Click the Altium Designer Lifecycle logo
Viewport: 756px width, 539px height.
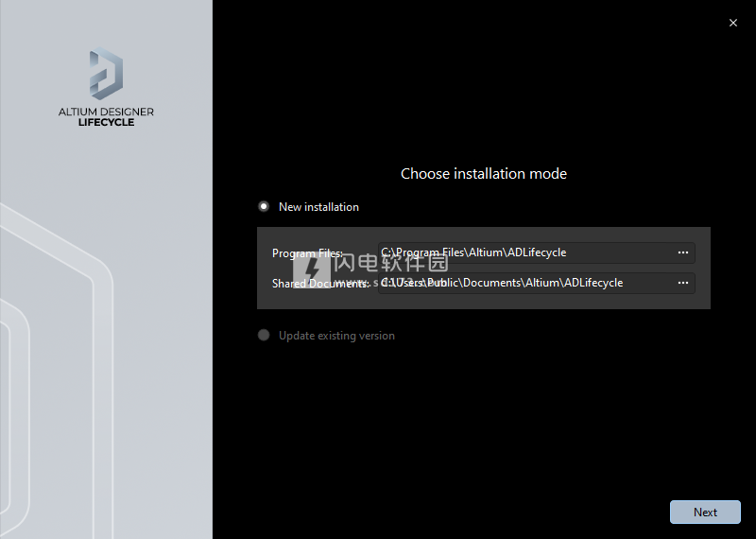(x=106, y=74)
